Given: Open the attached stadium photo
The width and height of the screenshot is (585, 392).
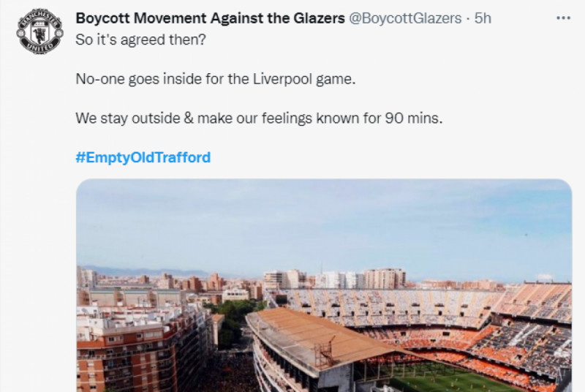Looking at the screenshot, I should coord(324,285).
